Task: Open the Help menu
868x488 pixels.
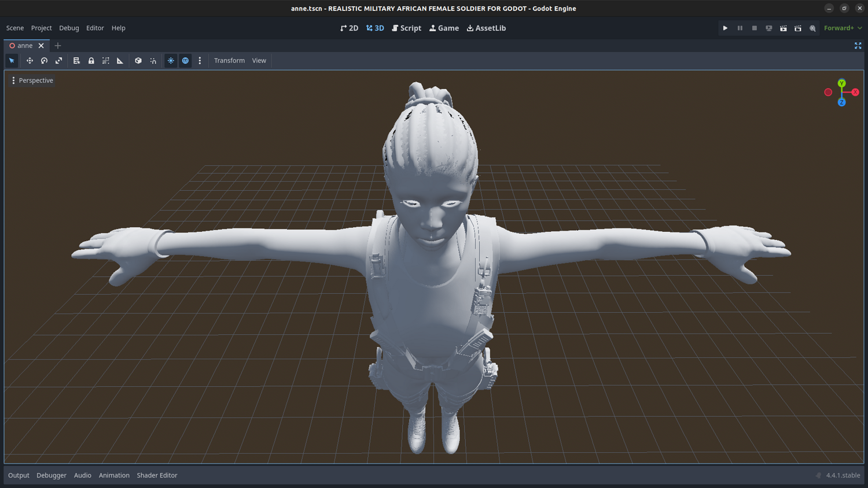Action: [118, 28]
